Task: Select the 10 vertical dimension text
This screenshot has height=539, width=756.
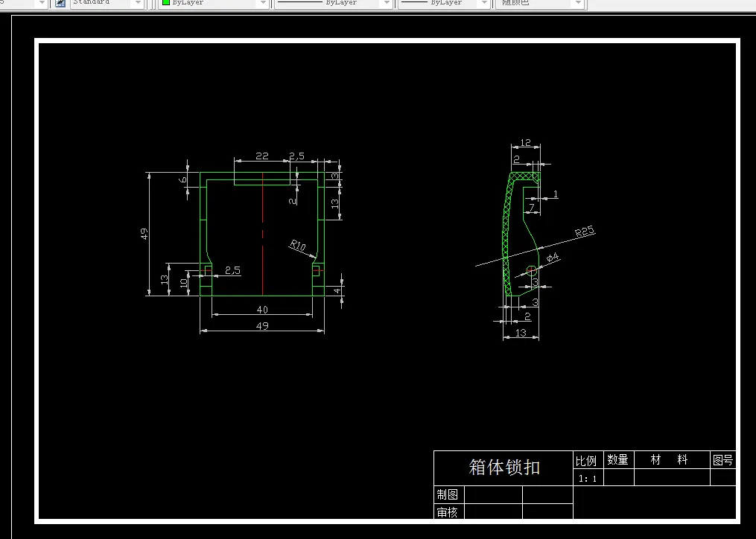Action: 184,283
